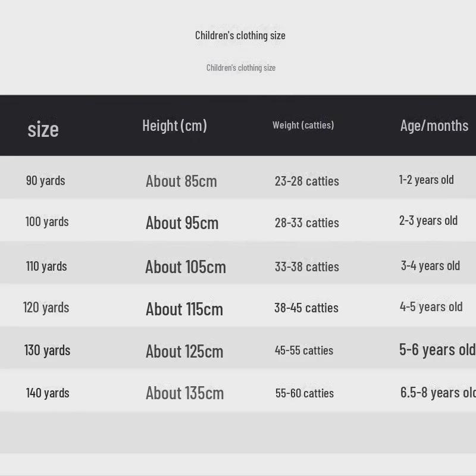Click the 'Children's clothing size' main title
This screenshot has height=476, width=476.
(240, 36)
